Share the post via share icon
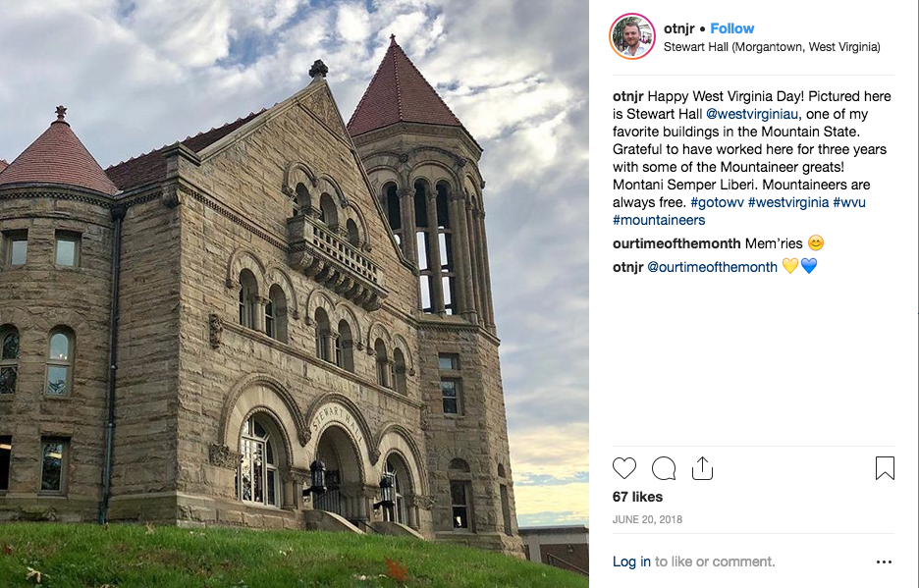 coord(702,468)
